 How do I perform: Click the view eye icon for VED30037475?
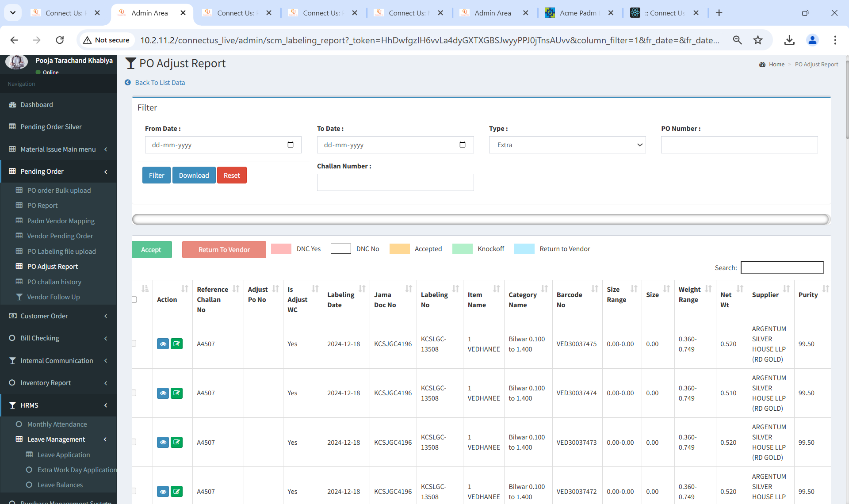click(163, 344)
